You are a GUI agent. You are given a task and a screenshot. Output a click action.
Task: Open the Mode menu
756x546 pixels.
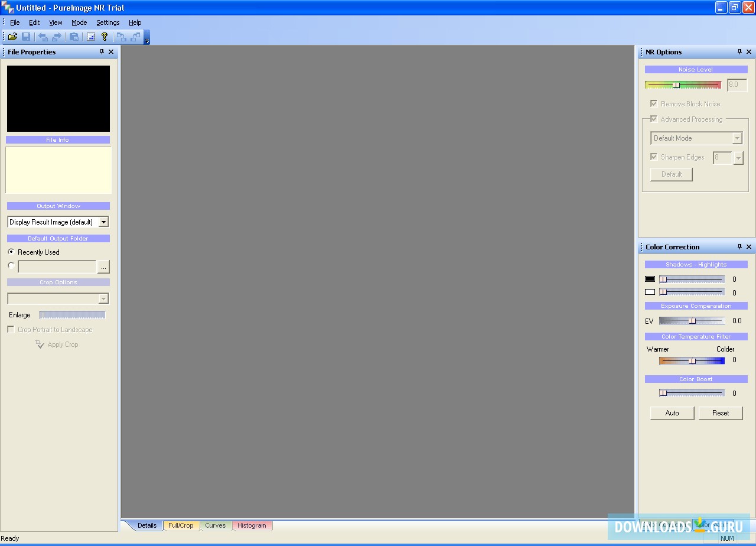click(79, 22)
